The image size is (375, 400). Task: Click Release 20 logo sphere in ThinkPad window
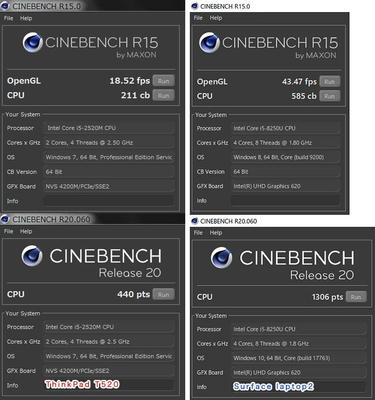click(x=32, y=256)
